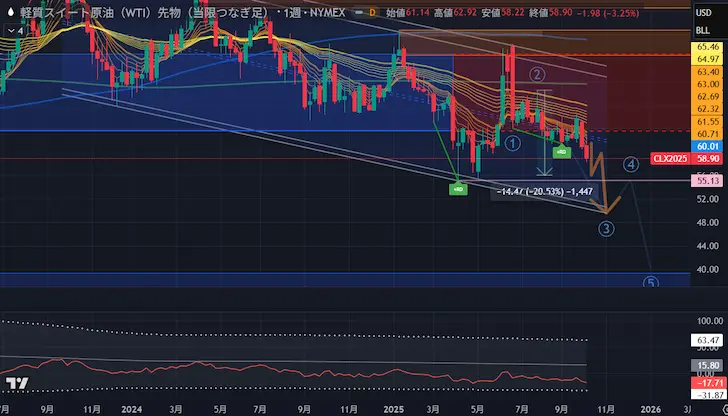Toggle market status dash next to NYMEX
This screenshot has height=416, width=728.
[353, 13]
